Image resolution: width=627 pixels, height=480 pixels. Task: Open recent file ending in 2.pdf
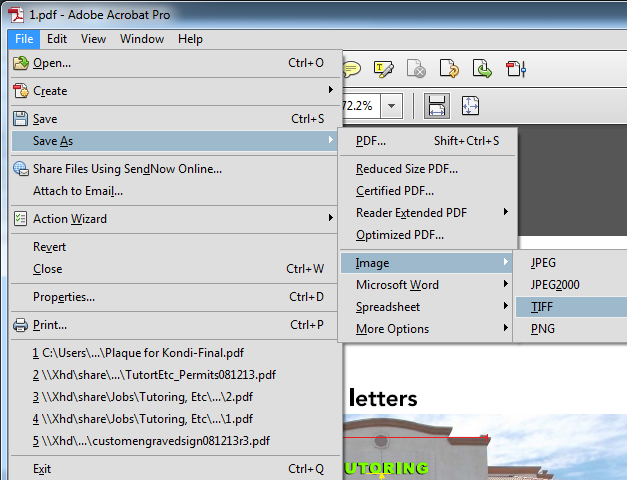pos(174,397)
